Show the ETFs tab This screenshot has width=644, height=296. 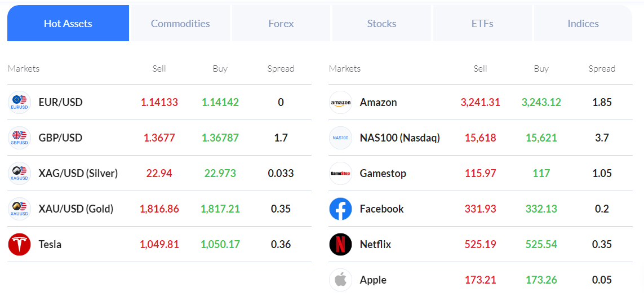(x=482, y=24)
